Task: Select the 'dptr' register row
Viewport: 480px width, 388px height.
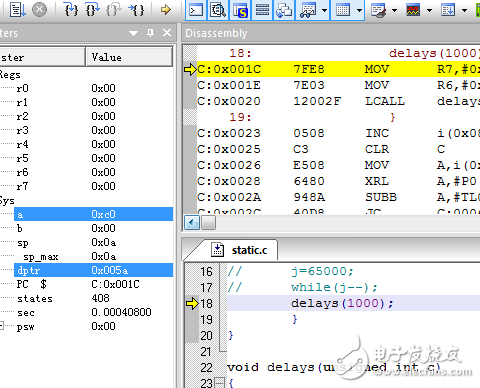Action: [x=93, y=270]
